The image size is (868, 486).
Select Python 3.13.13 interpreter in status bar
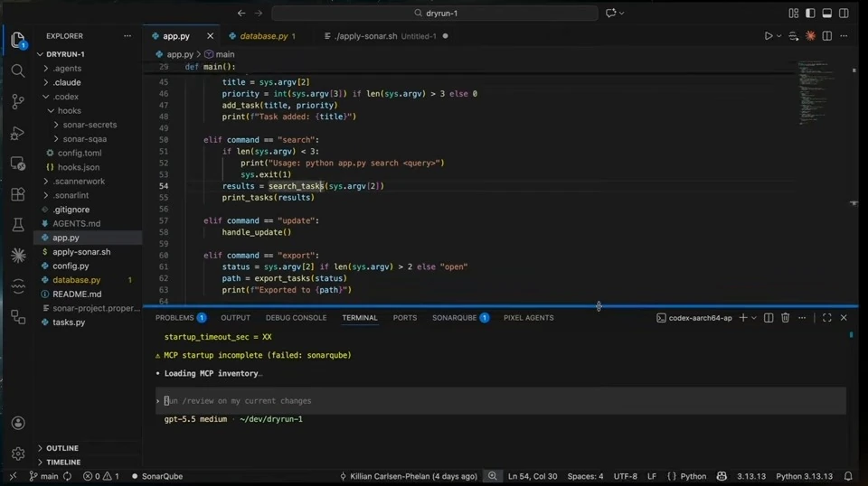click(x=804, y=476)
